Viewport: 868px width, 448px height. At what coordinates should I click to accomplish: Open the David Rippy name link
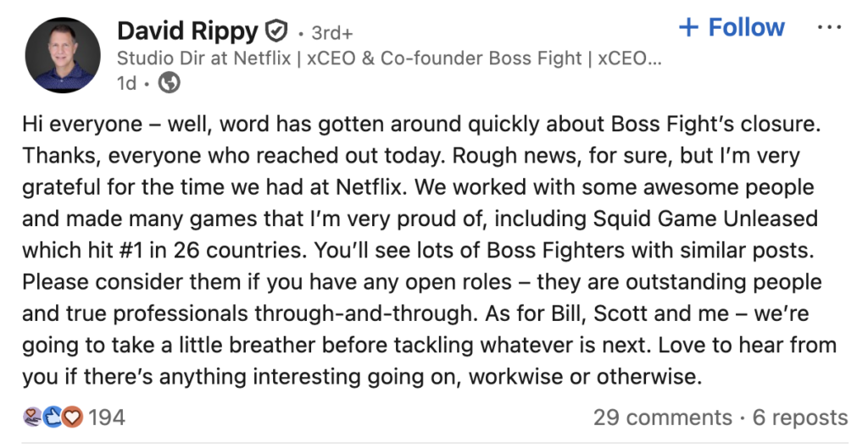[x=187, y=32]
